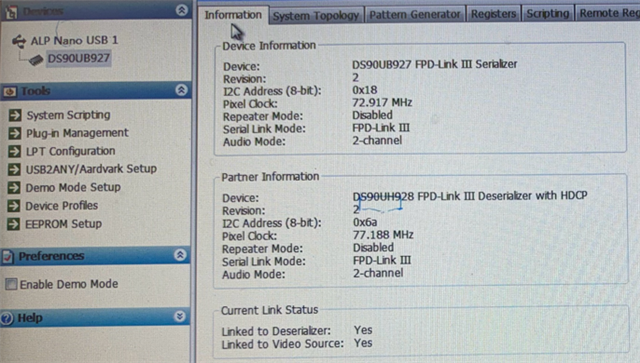Click the arrow icon next to Device Profiles
Screen dimensions: 640x363
point(13,205)
